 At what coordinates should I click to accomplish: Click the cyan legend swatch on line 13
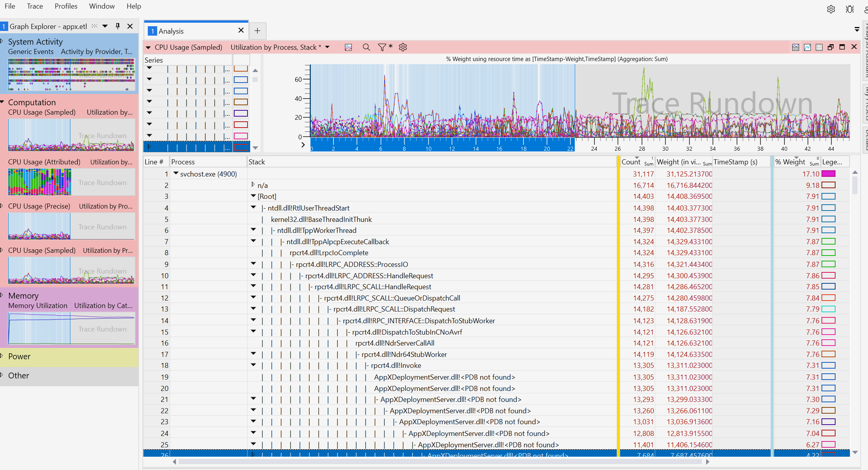coord(829,309)
